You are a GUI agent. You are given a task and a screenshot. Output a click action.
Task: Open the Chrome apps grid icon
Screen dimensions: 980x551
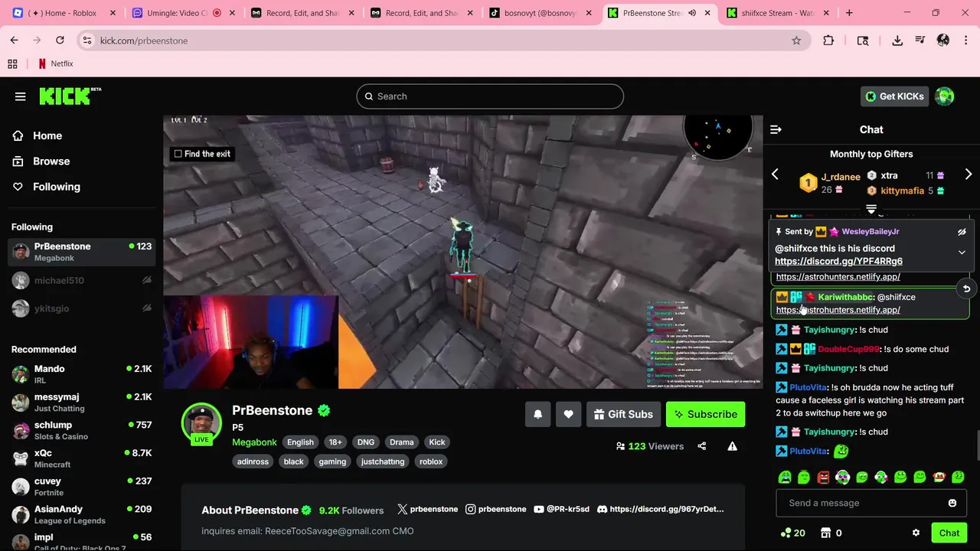[12, 64]
